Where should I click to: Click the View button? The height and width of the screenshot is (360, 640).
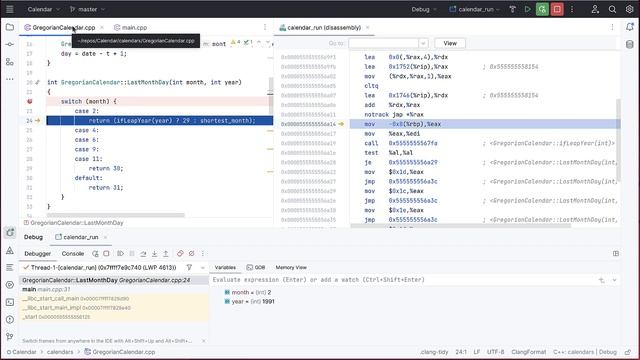[450, 43]
